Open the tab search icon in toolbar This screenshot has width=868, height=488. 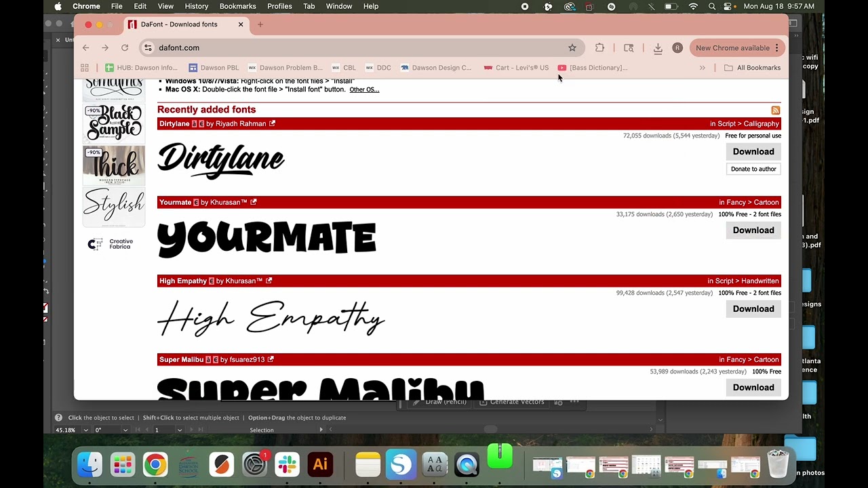pyautogui.click(x=629, y=47)
